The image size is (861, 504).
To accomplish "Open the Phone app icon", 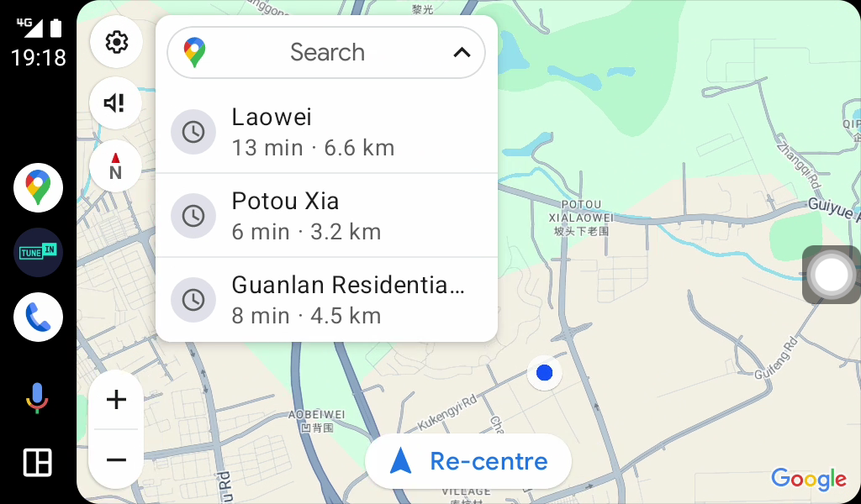I will pos(39,317).
